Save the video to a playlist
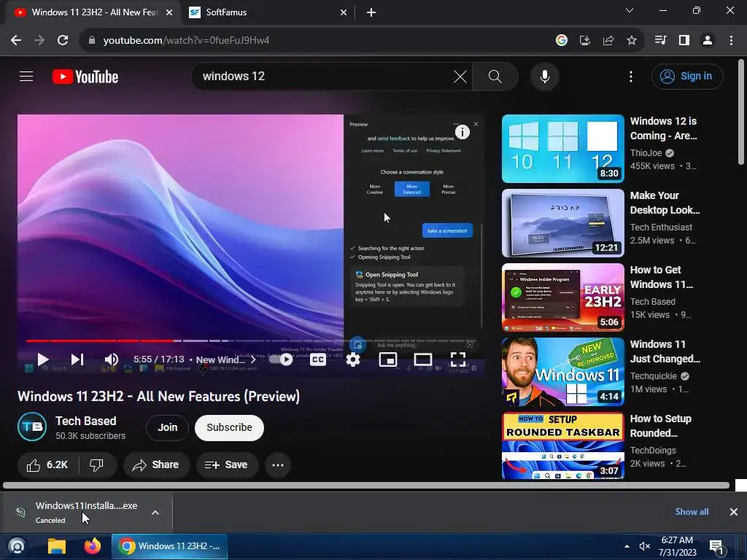The height and width of the screenshot is (560, 747). tap(227, 464)
